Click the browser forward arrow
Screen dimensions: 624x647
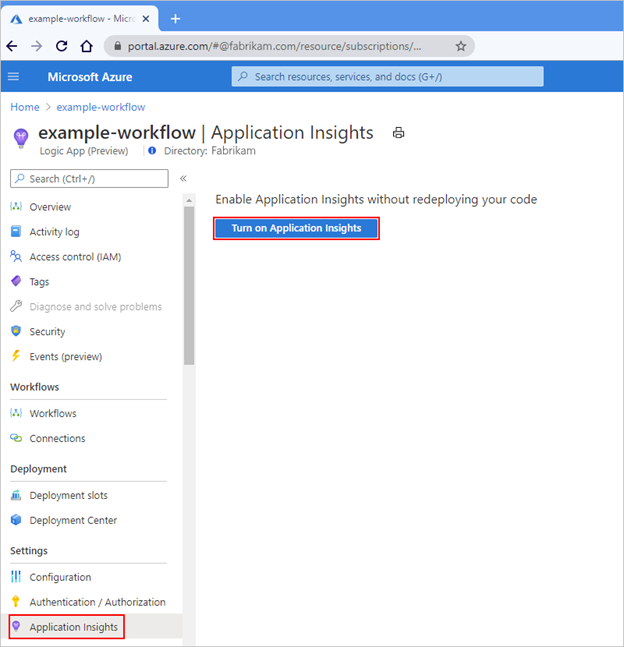(x=36, y=46)
